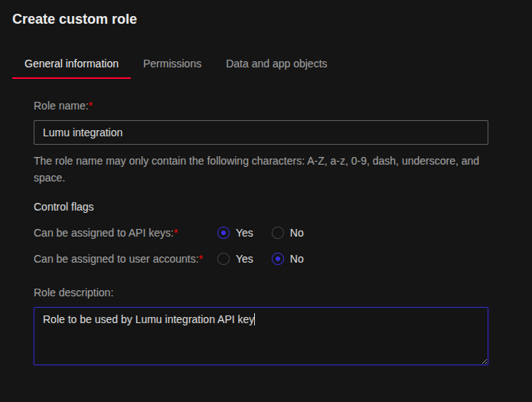Open the Permissions tab
The image size is (532, 402).
coord(172,64)
